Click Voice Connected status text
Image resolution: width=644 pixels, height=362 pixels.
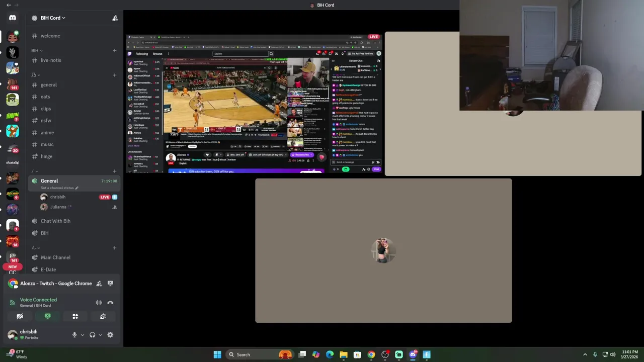pyautogui.click(x=38, y=300)
